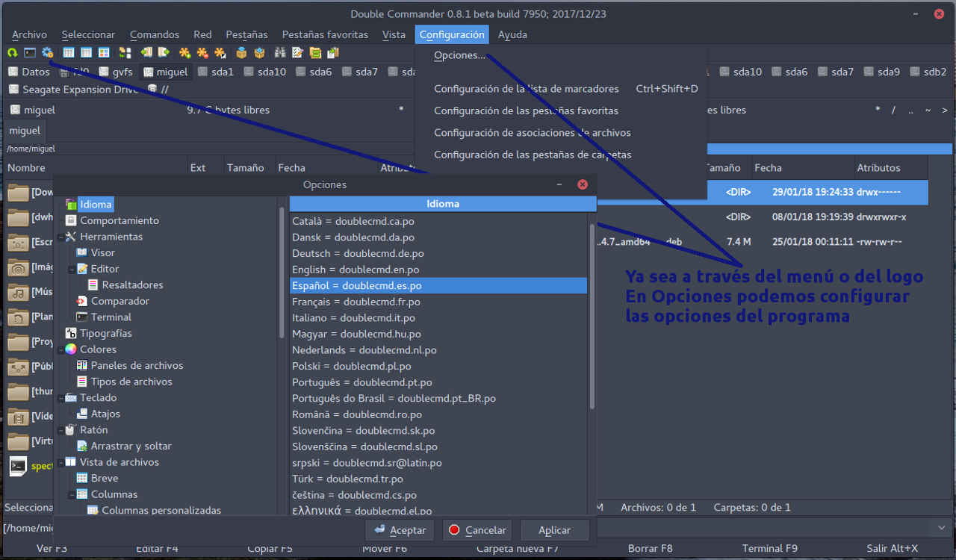The width and height of the screenshot is (956, 560).
Task: Apply settings with the Aplicar button
Action: coord(554,530)
